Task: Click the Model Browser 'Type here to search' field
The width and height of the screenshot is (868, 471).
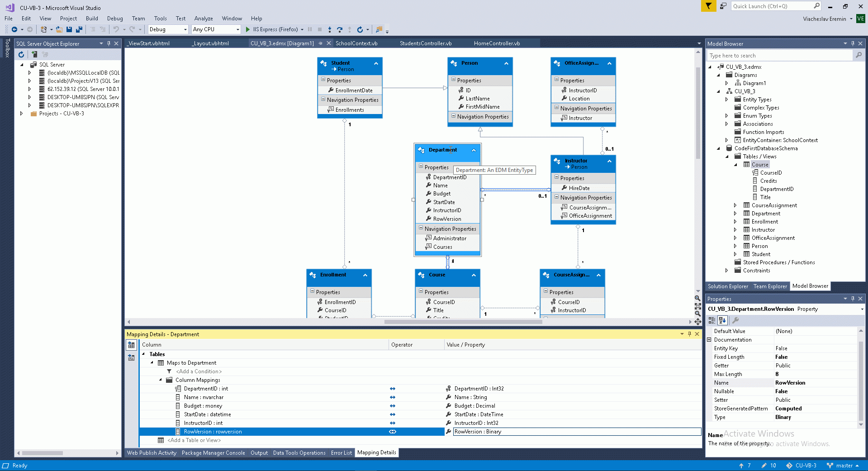Action: point(780,55)
